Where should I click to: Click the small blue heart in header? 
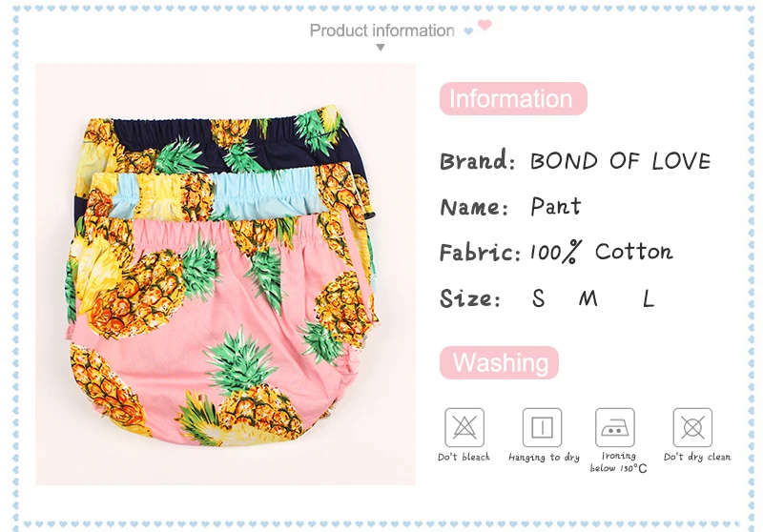(468, 31)
